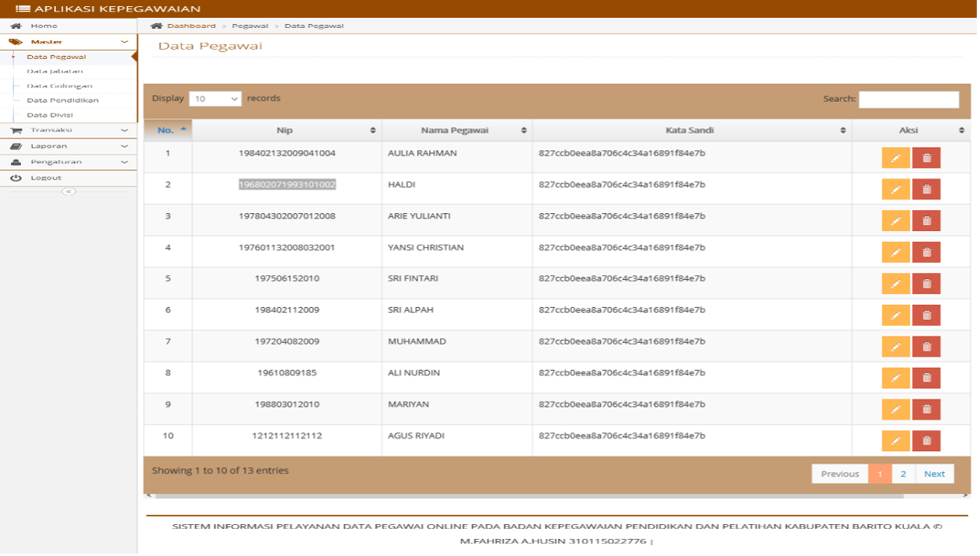
Task: Click the edit pencil icon for AULIA RAHMAN
Action: click(895, 158)
